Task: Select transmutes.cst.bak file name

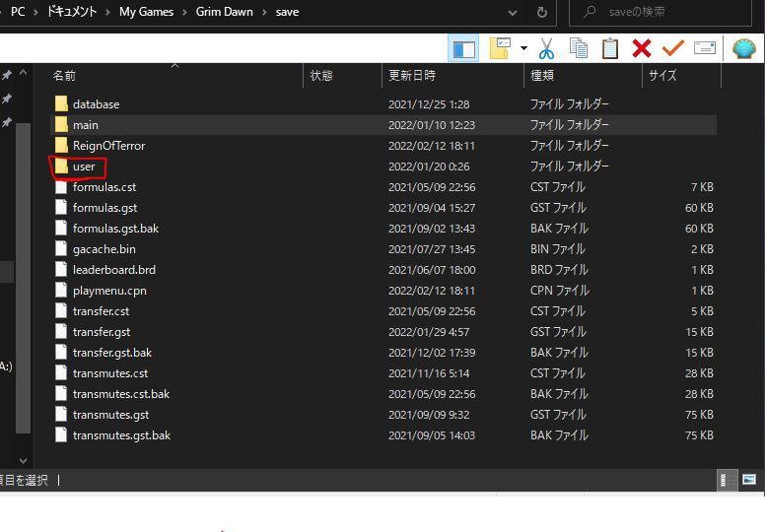Action: 121,394
